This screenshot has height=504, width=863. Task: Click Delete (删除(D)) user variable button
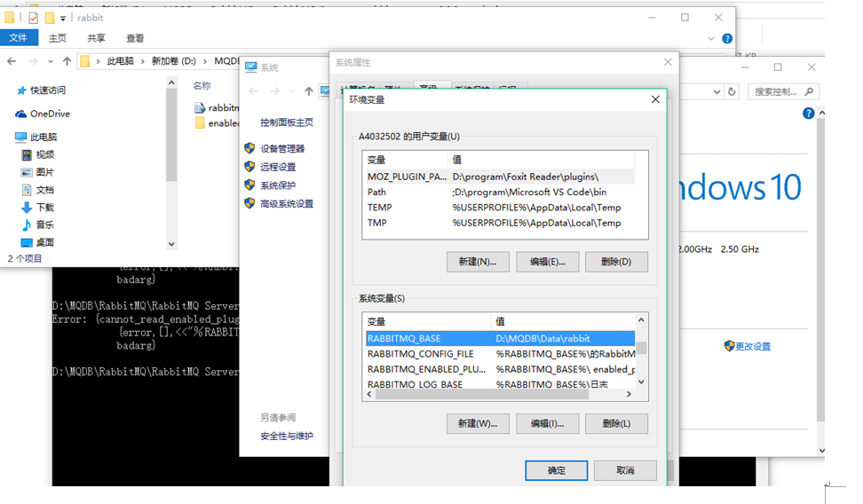616,262
